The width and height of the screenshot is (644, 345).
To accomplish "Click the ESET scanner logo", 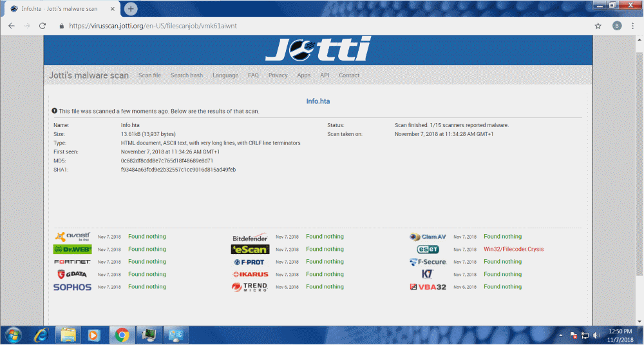I will pos(428,249).
